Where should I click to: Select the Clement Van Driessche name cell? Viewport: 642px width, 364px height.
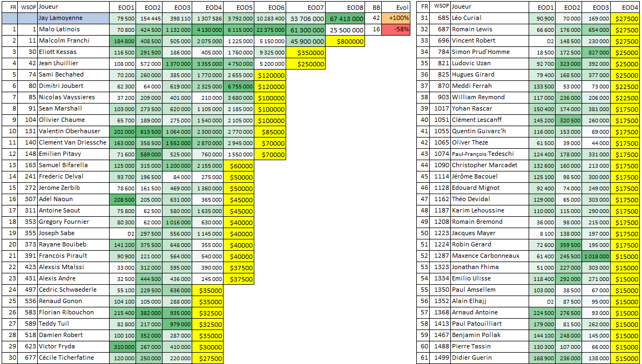click(73, 143)
